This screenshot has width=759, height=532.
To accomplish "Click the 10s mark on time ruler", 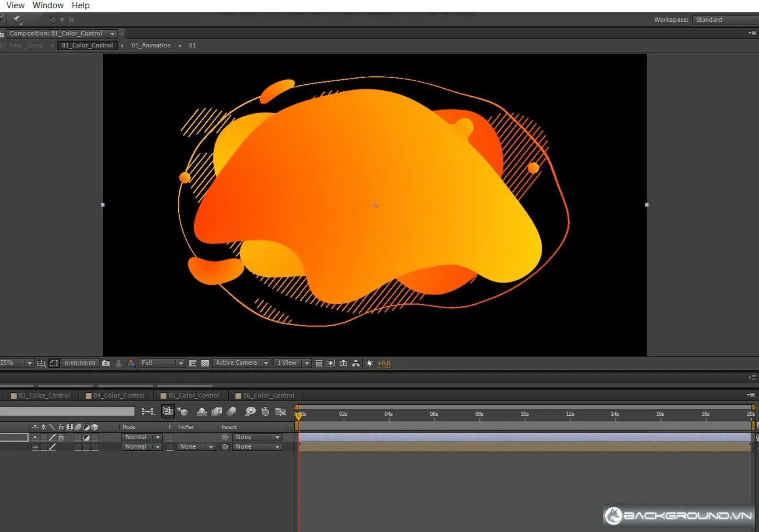I will point(525,414).
